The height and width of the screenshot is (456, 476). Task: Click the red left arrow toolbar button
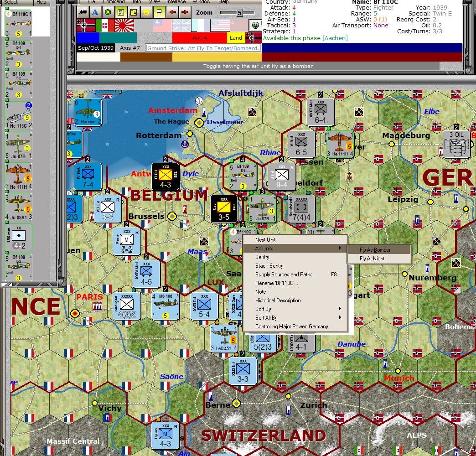[x=172, y=12]
